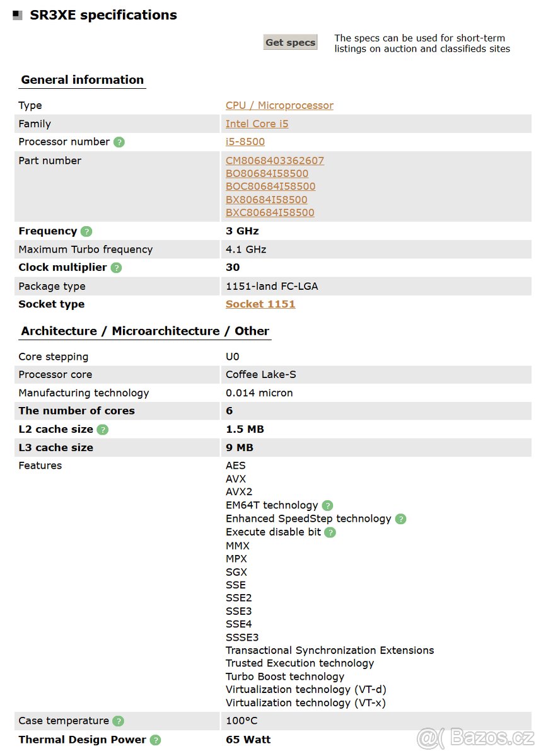Image resolution: width=541 pixels, height=756 pixels.
Task: Open help for Execute disable bit
Action: (330, 532)
